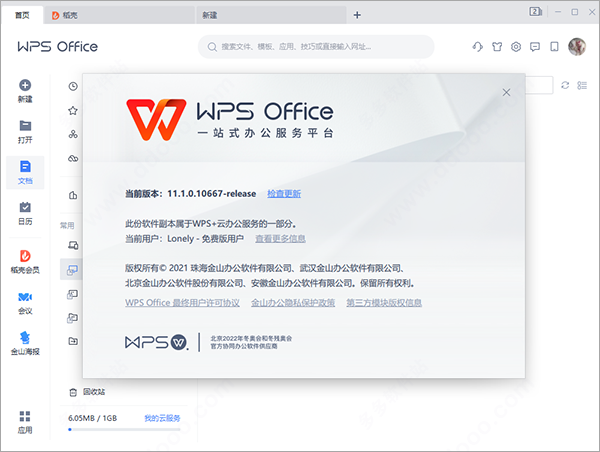The image size is (600, 452).
Task: Click the icon below the cloud icon
Action: point(73,196)
